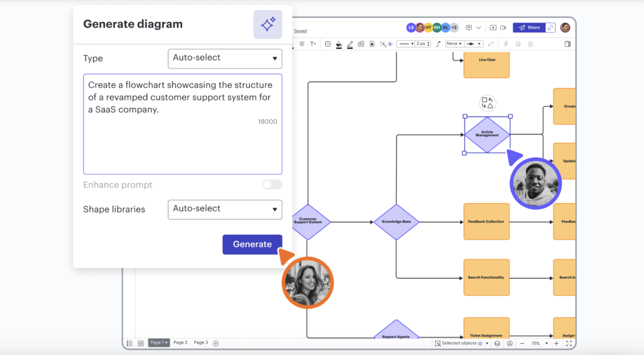The height and width of the screenshot is (355, 644).
Task: Select the Live Chat box
Action: point(486,65)
